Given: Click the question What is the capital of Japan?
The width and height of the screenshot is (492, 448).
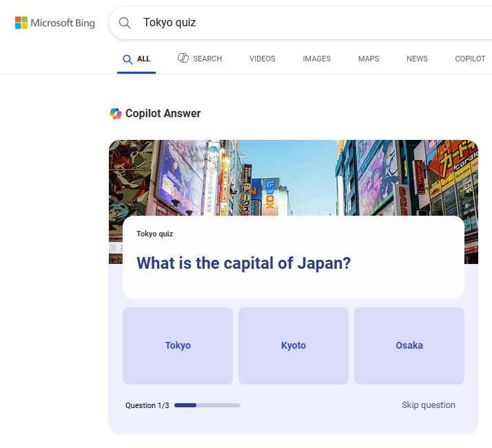Looking at the screenshot, I should [x=243, y=263].
